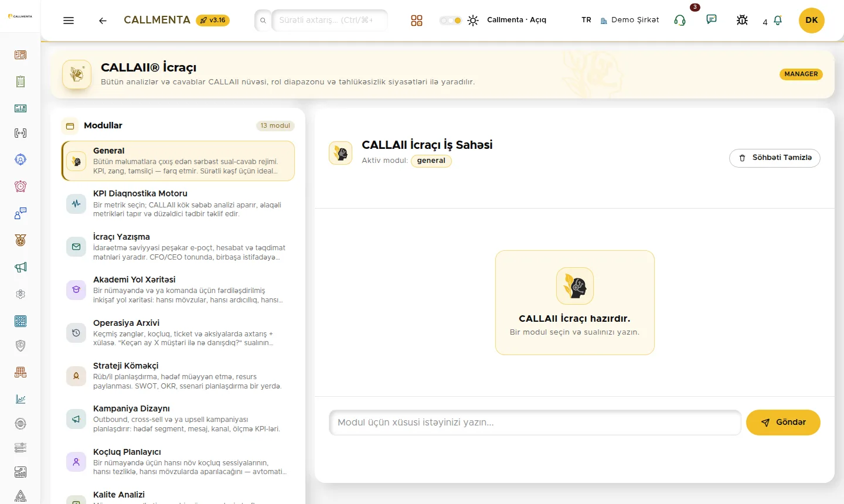Open the teal ID card sidebar icon
This screenshot has width=844, height=504.
(x=21, y=108)
